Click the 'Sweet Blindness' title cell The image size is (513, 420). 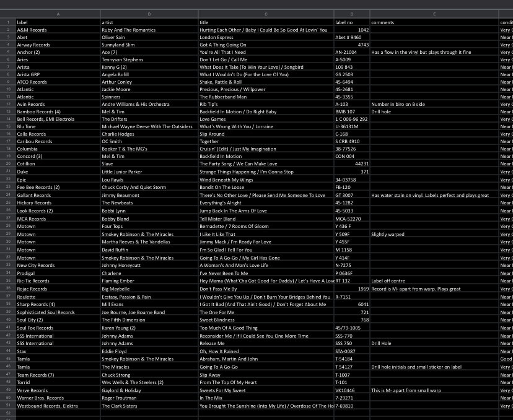(266, 320)
